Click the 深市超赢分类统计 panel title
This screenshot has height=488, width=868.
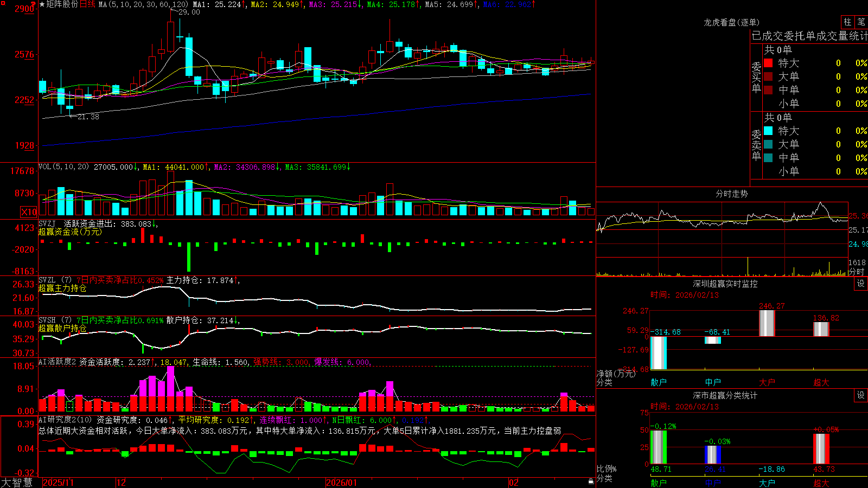(x=725, y=395)
